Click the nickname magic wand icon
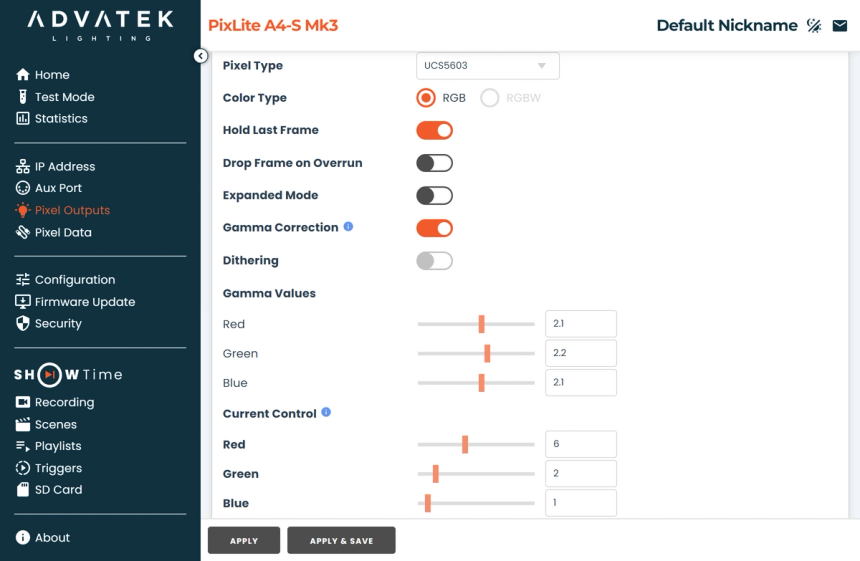 click(814, 26)
